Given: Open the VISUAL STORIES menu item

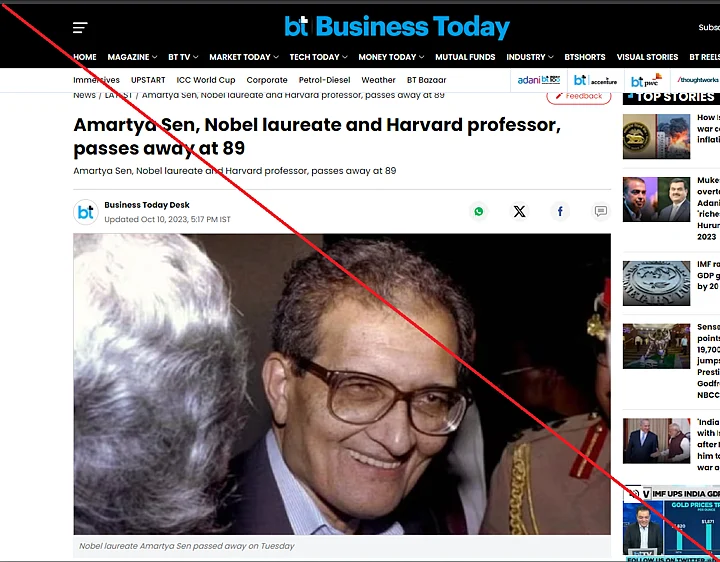Looking at the screenshot, I should [x=647, y=57].
